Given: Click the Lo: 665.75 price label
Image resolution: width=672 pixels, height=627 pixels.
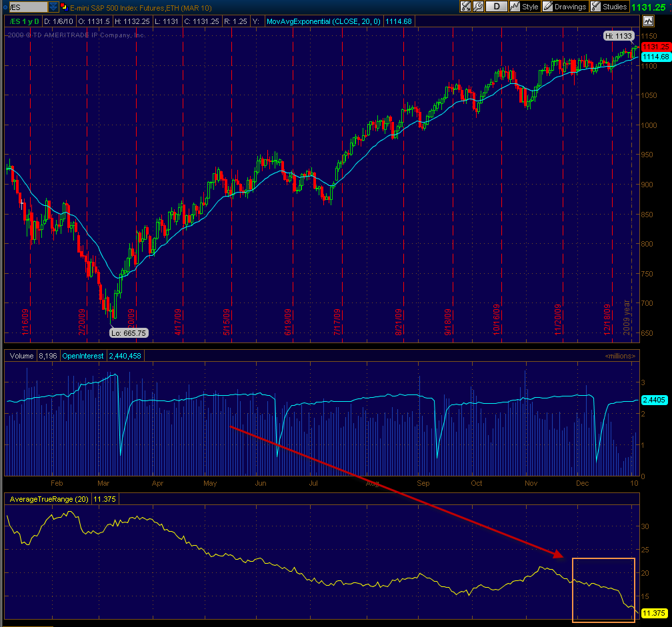Looking at the screenshot, I should tap(129, 332).
